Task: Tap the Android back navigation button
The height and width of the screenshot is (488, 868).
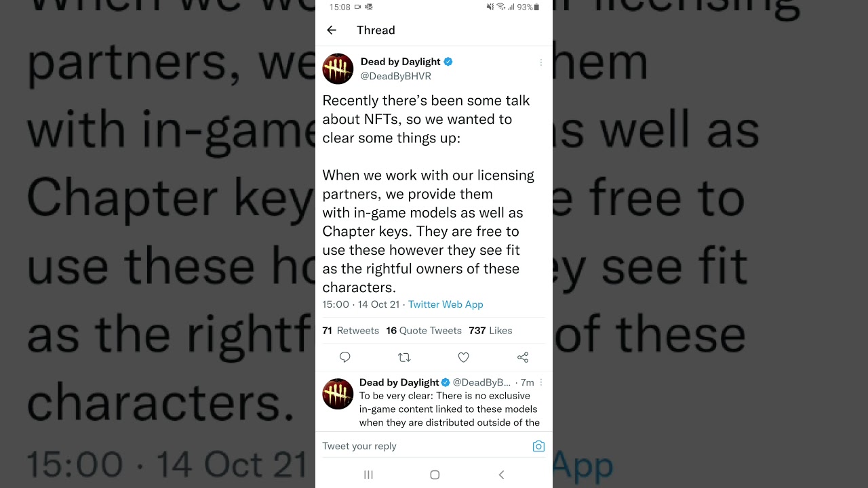Action: click(501, 474)
